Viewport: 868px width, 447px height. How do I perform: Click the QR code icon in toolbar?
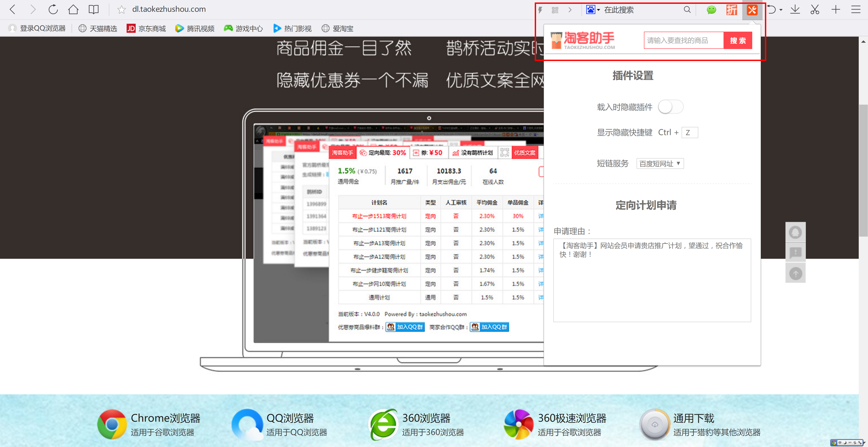click(555, 10)
